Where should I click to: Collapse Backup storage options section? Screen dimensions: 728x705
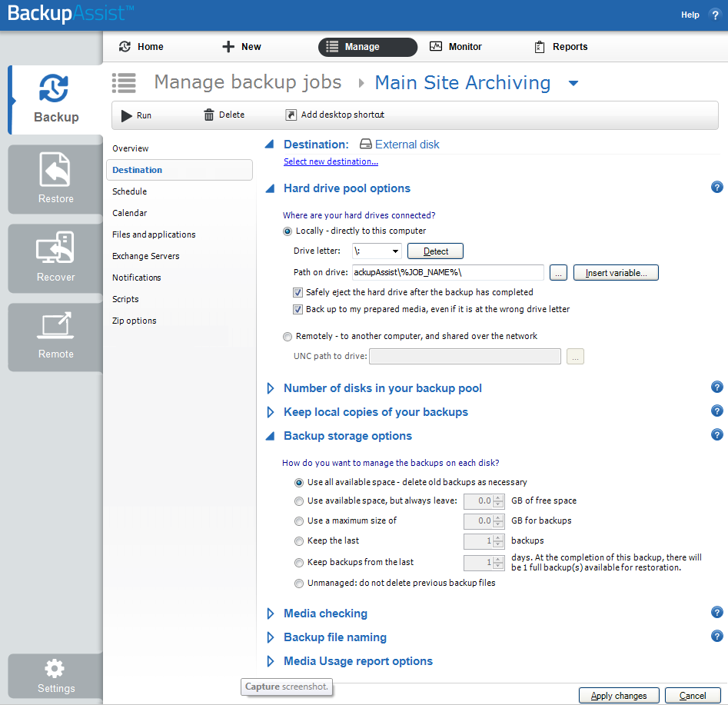[x=269, y=436]
